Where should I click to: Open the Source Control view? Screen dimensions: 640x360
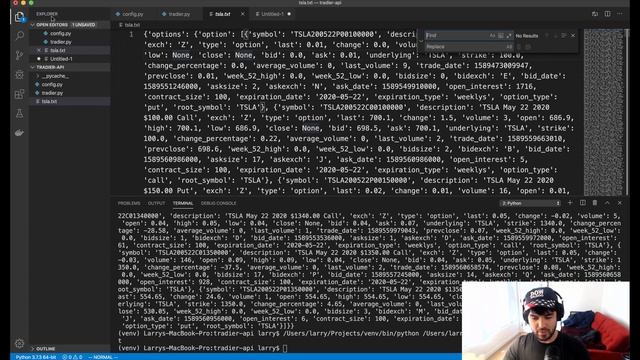point(19,55)
